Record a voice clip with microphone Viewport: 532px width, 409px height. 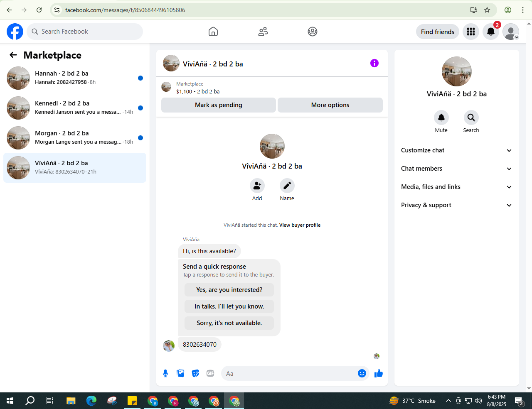165,373
